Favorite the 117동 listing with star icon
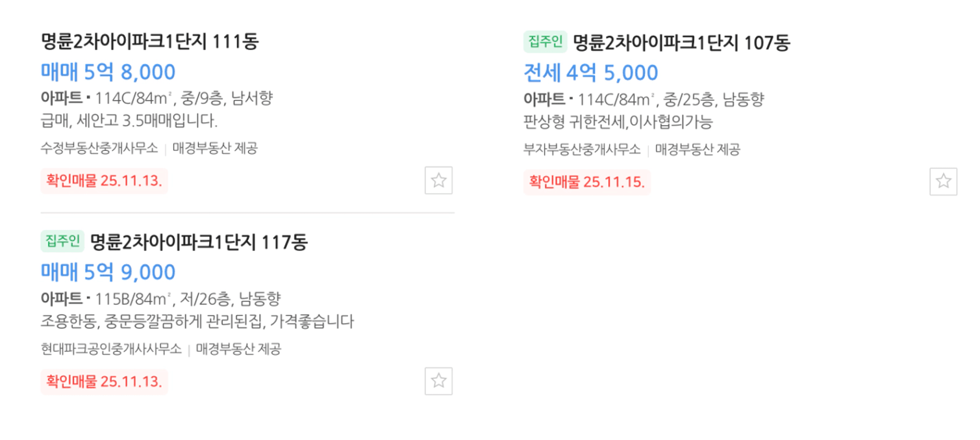The width and height of the screenshot is (980, 440). coord(438,381)
